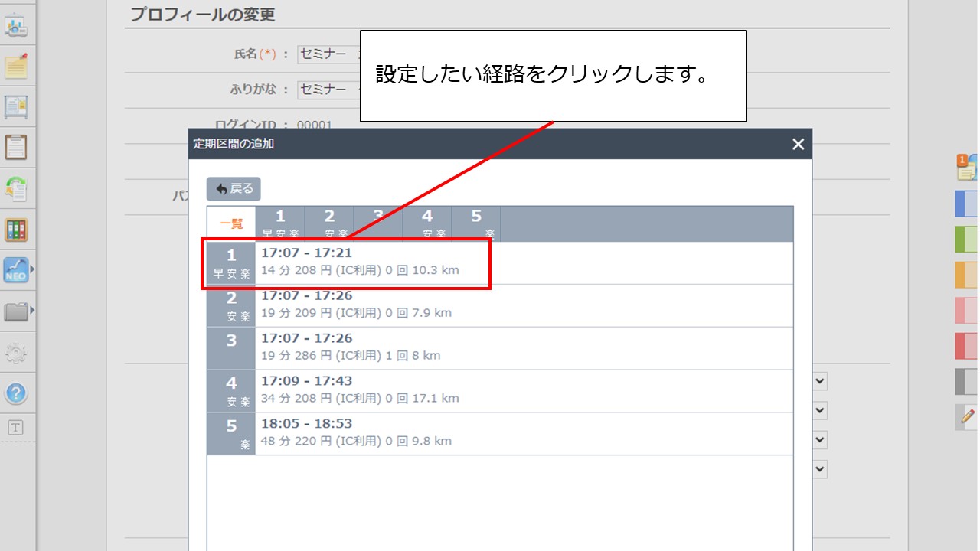Select route tab 3 in the dialog
Screen dimensions: 980x551
click(x=378, y=221)
